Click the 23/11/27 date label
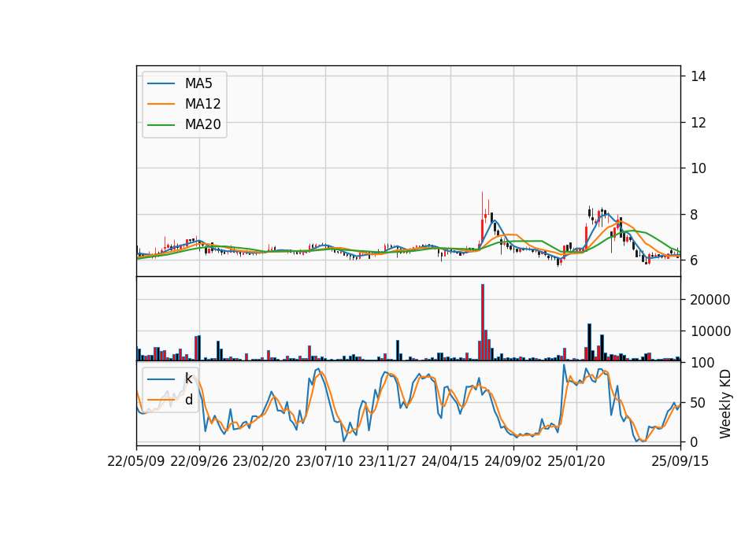The height and width of the screenshot is (543, 756). click(x=387, y=461)
